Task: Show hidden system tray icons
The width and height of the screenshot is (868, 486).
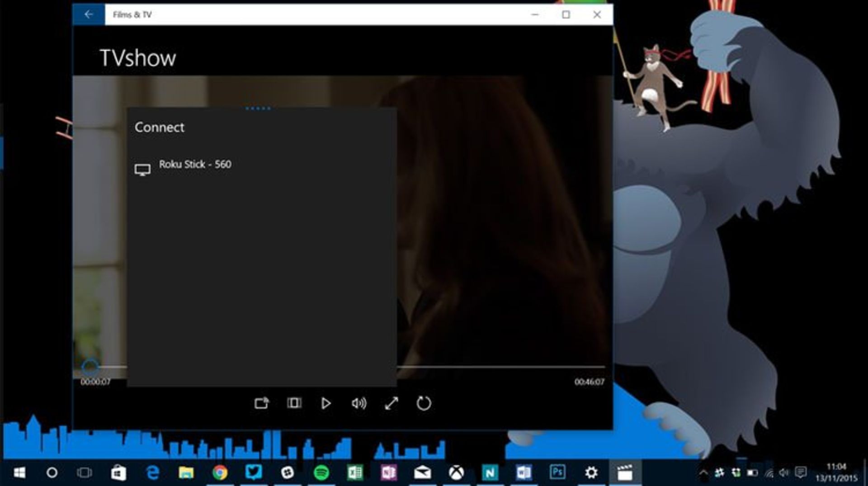Action: (703, 473)
